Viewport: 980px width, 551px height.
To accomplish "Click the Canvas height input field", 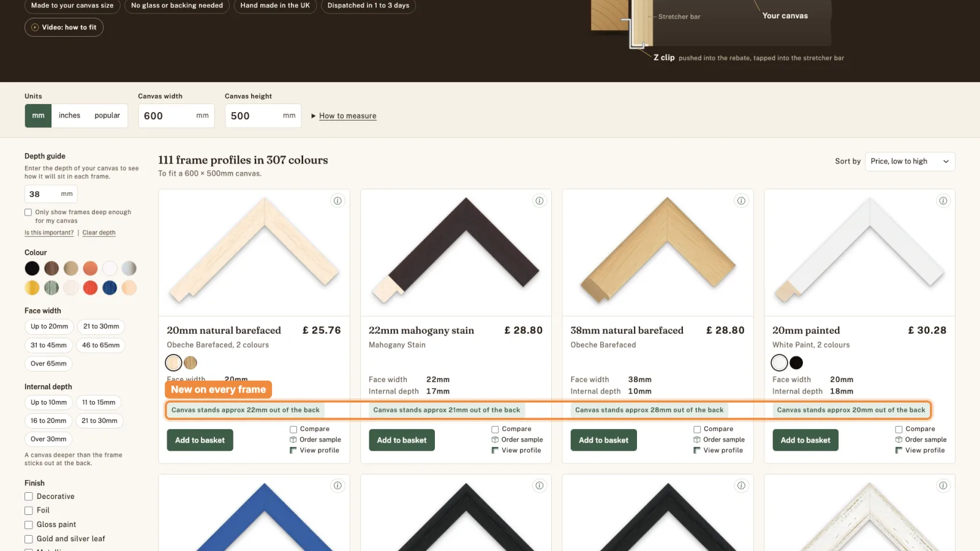I will coord(263,116).
